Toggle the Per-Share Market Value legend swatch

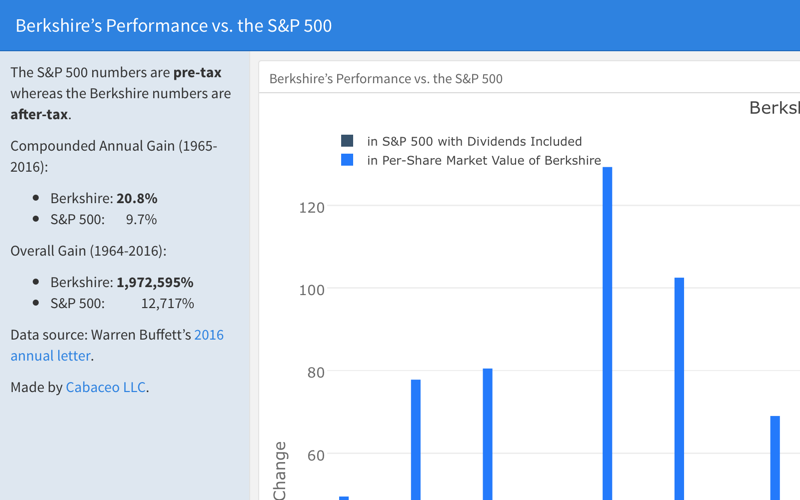click(347, 160)
